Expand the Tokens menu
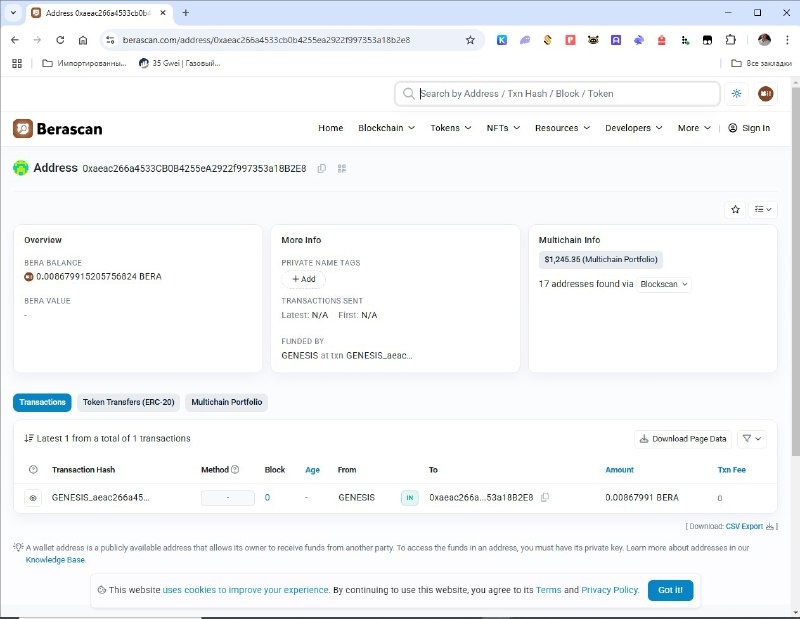The width and height of the screenshot is (800, 619). pos(451,128)
